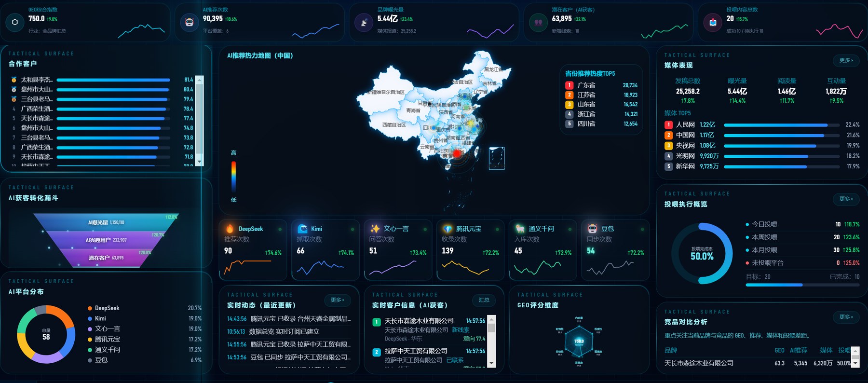Image resolution: width=868 pixels, height=383 pixels.
Task: Click the GEO评分维度 radar chart center
Action: (579, 342)
